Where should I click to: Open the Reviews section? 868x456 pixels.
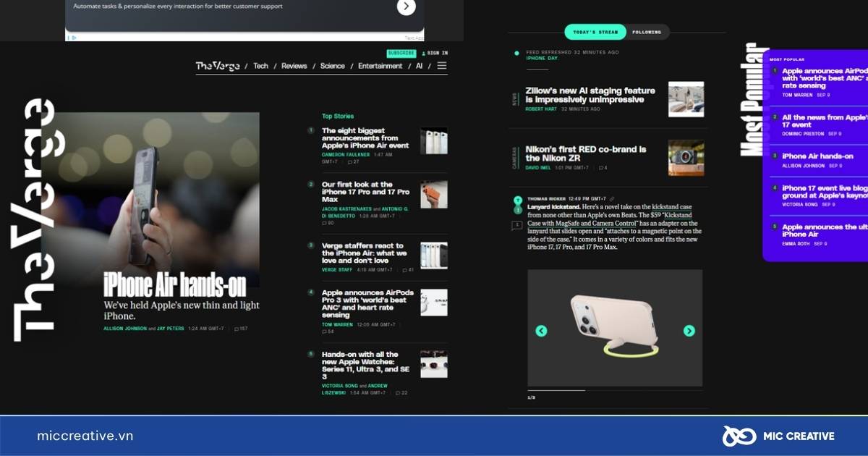[294, 66]
